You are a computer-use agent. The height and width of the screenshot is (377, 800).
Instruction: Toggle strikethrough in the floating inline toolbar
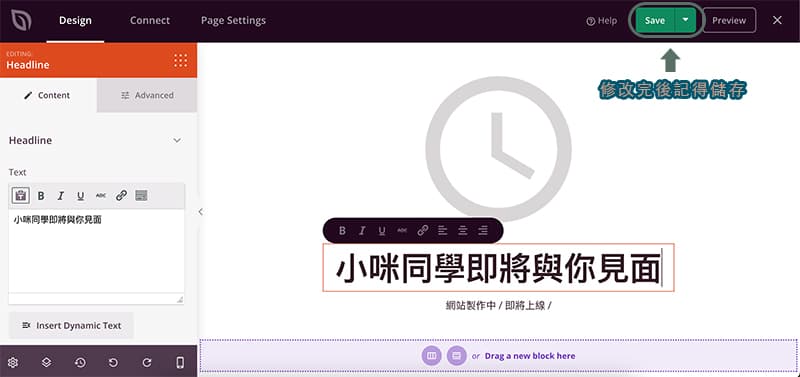tap(402, 231)
